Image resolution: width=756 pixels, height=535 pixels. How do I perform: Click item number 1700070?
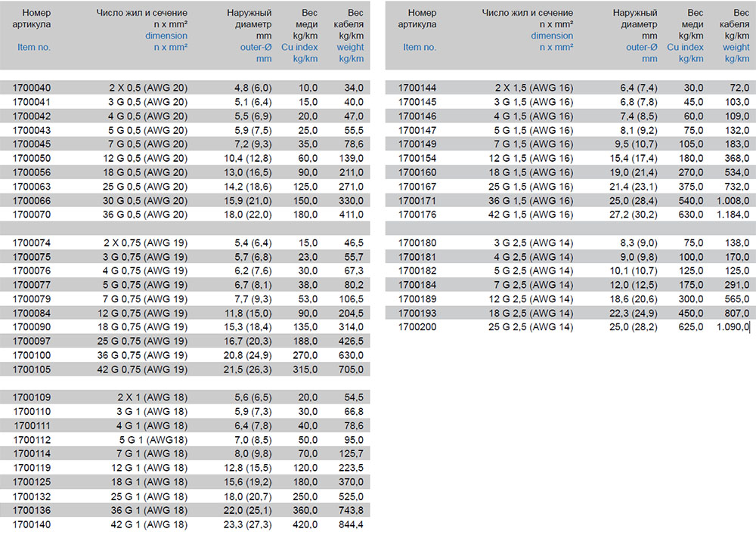(x=31, y=215)
